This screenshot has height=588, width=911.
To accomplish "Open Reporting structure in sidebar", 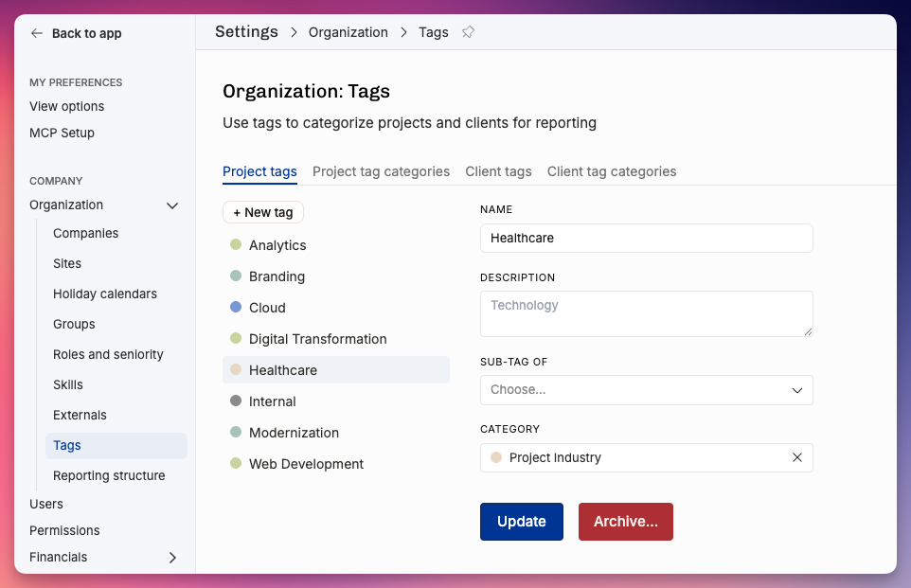I will click(x=109, y=475).
